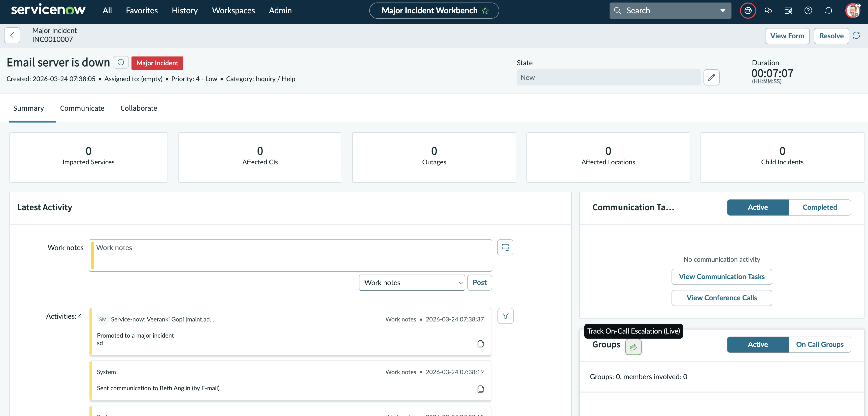Toggle the work notes template icon
Screen dimensions: 868x416
[x=505, y=247]
